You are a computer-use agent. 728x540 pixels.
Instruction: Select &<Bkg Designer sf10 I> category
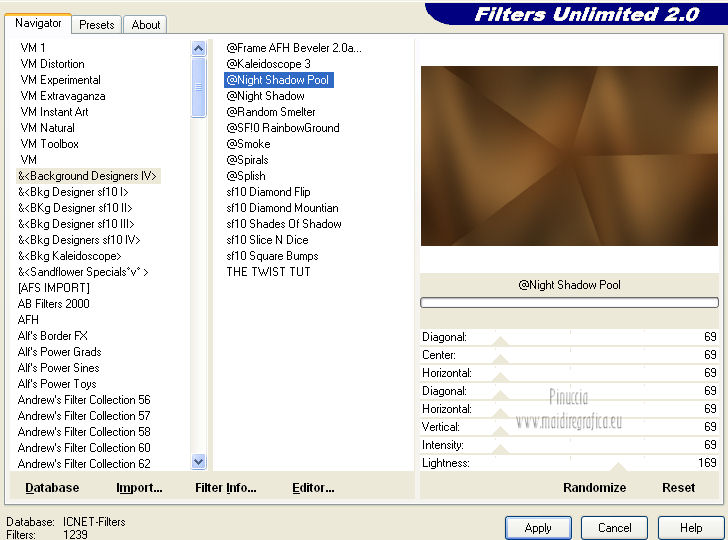click(73, 192)
